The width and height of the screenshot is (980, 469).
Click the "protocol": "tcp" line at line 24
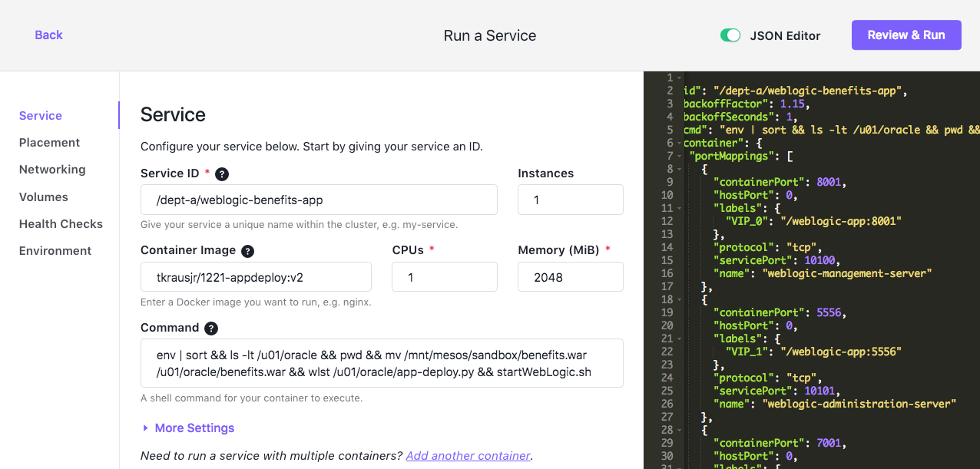coord(767,378)
